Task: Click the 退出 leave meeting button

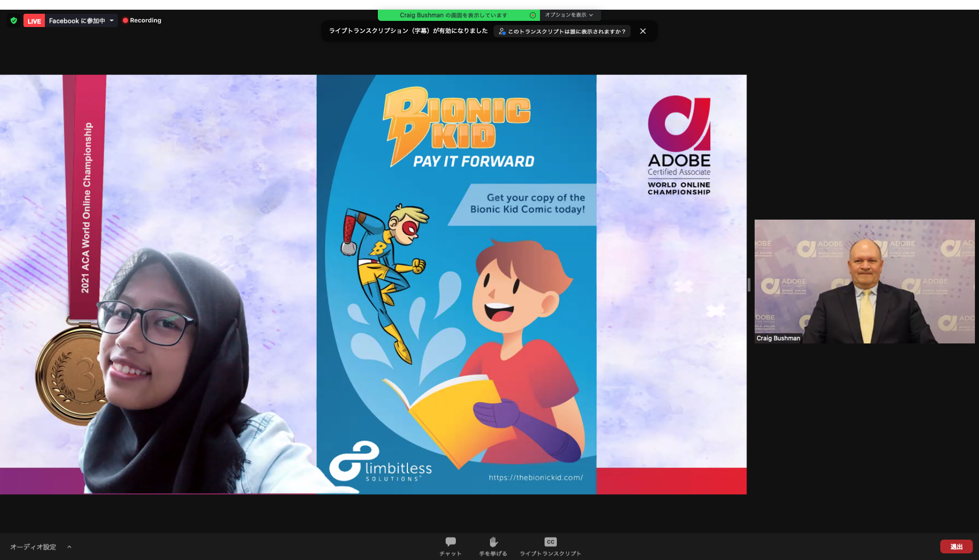Action: pyautogui.click(x=956, y=547)
